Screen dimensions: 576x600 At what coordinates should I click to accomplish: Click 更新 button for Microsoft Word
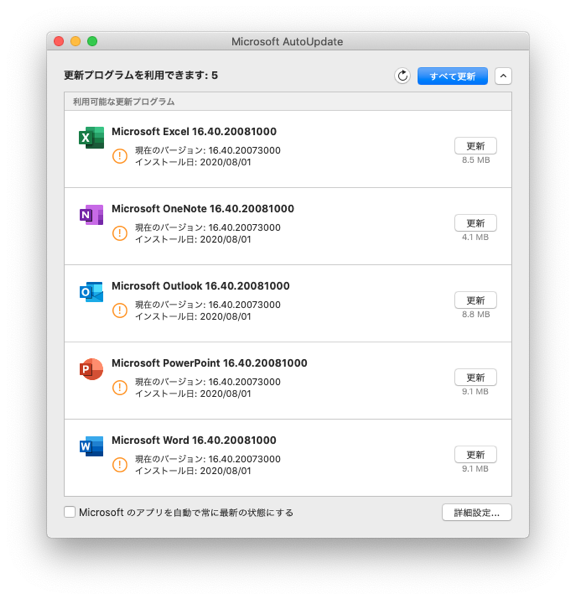click(475, 455)
